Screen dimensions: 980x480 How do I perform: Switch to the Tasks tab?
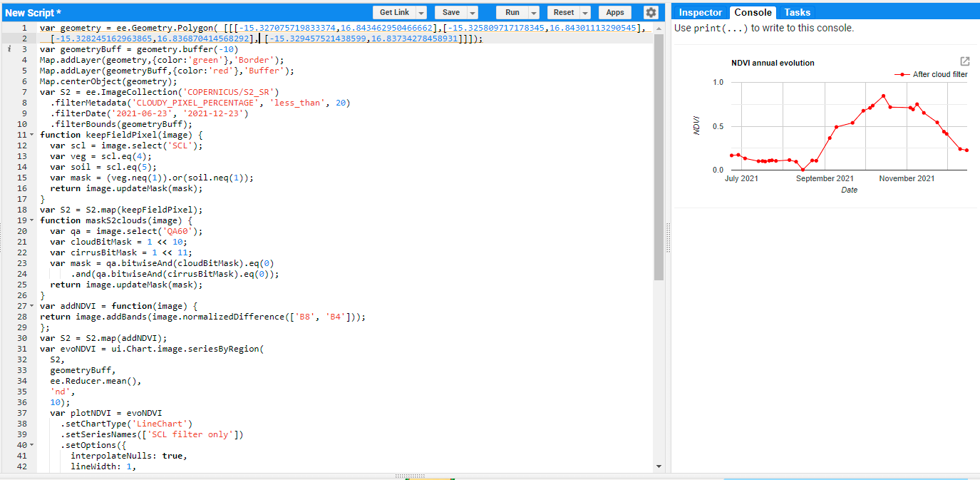pyautogui.click(x=797, y=12)
